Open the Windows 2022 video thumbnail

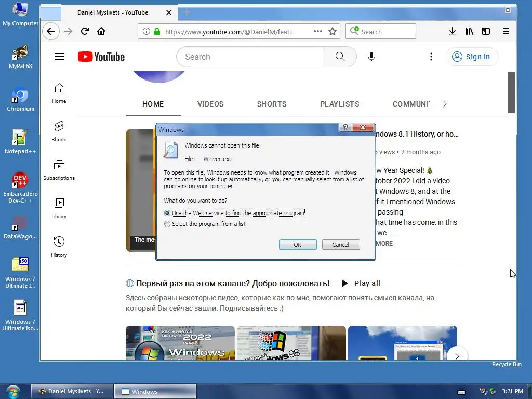coord(180,343)
